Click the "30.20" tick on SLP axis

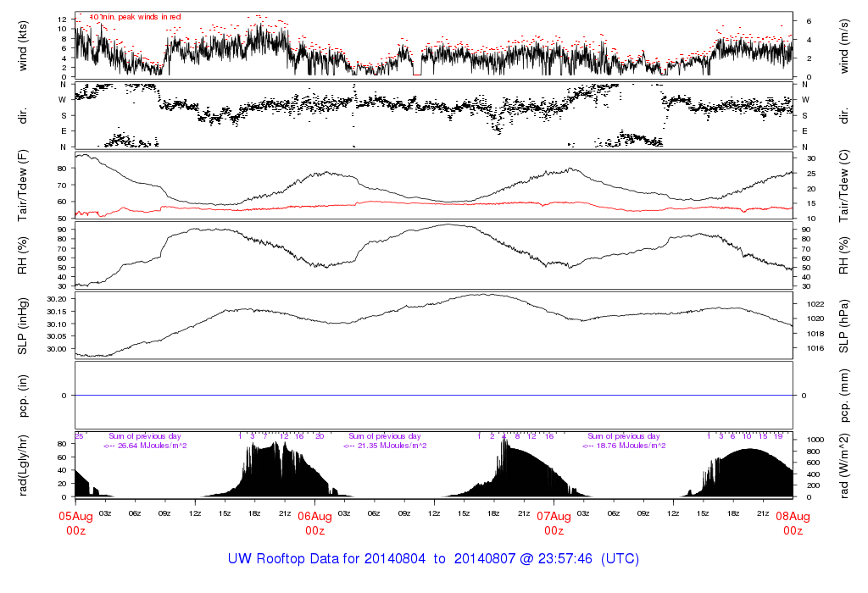coord(57,299)
